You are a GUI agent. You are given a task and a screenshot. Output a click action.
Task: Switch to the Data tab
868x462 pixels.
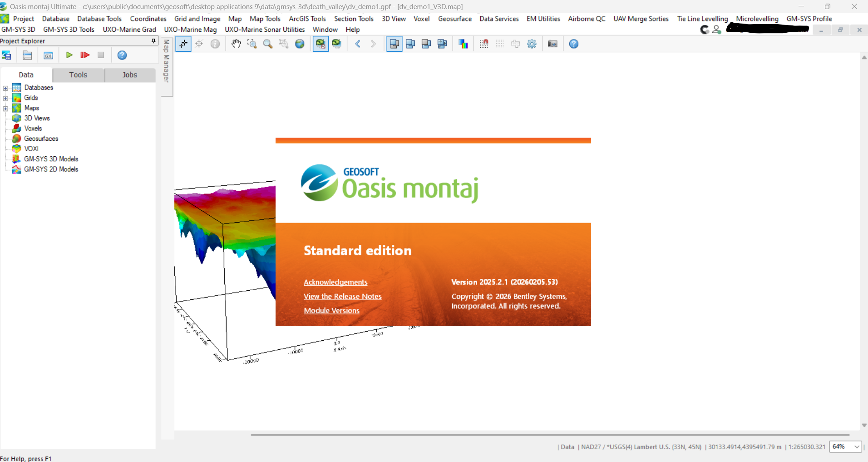(x=26, y=75)
